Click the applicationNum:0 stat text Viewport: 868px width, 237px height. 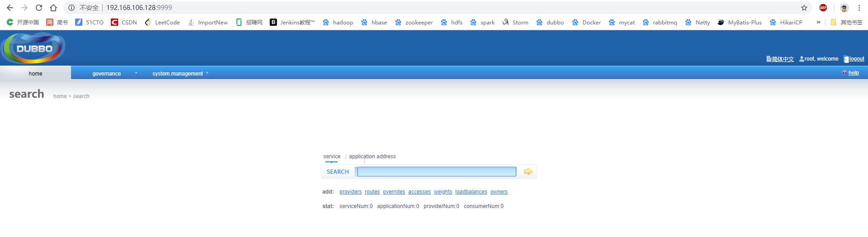[x=398, y=206]
